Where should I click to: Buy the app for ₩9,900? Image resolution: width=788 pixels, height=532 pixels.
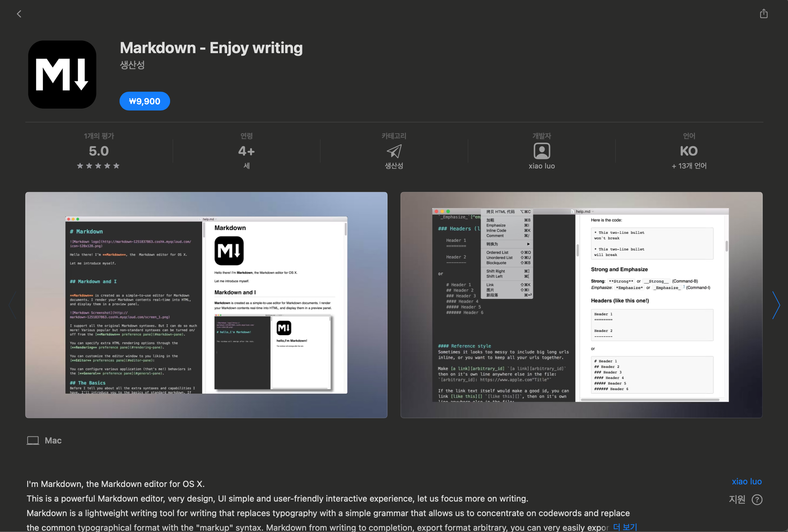click(145, 101)
